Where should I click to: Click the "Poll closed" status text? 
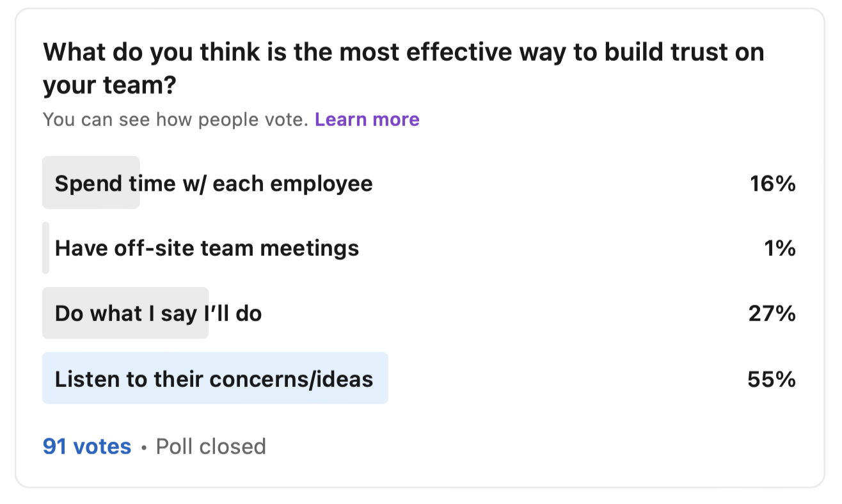tap(210, 446)
